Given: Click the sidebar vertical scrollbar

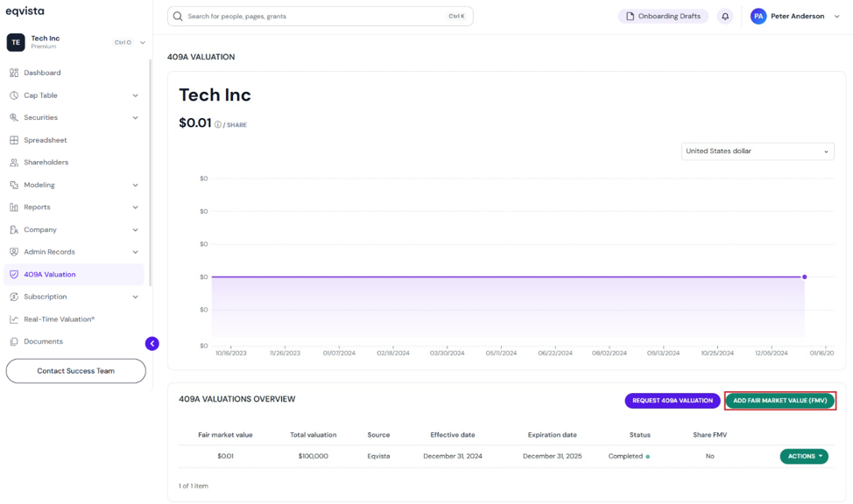Looking at the screenshot, I should pyautogui.click(x=150, y=172).
